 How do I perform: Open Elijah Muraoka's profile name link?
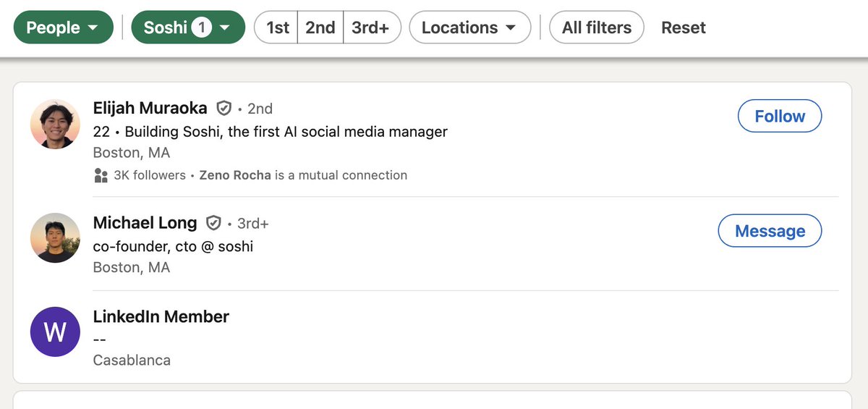(x=150, y=108)
